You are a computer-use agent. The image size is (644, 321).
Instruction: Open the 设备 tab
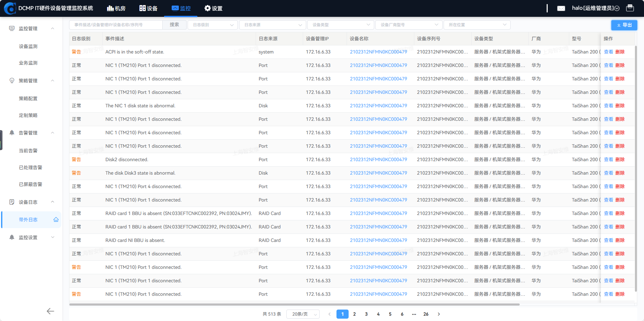149,8
